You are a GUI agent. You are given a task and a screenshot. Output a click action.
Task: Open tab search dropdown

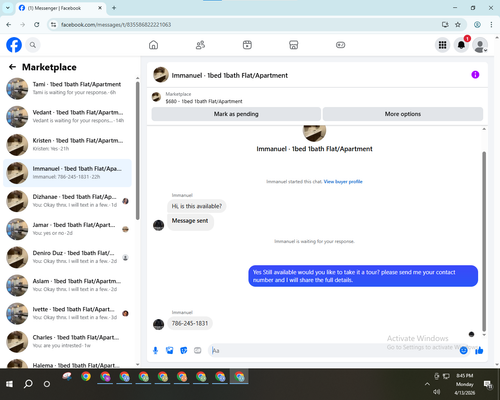[8, 8]
